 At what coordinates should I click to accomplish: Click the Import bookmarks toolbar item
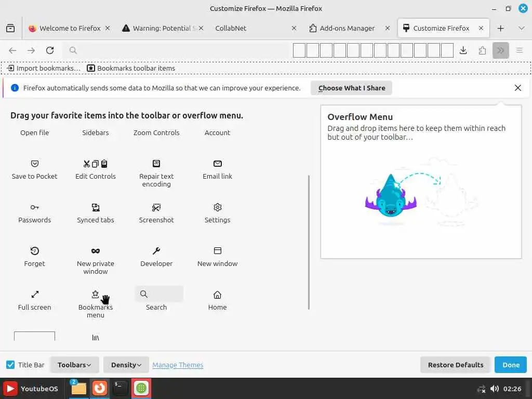(44, 68)
